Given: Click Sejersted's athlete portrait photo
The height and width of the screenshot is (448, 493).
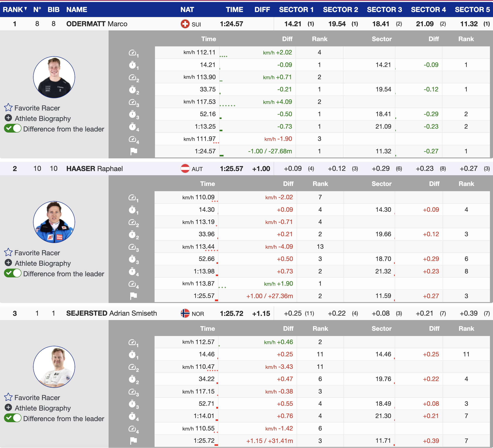Looking at the screenshot, I should click(x=54, y=367).
